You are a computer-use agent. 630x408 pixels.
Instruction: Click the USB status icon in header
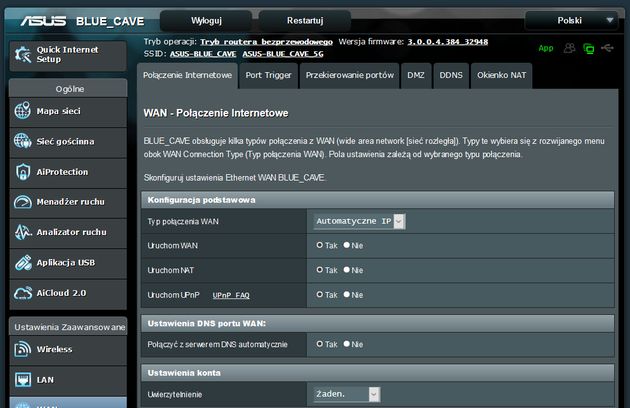click(x=608, y=48)
